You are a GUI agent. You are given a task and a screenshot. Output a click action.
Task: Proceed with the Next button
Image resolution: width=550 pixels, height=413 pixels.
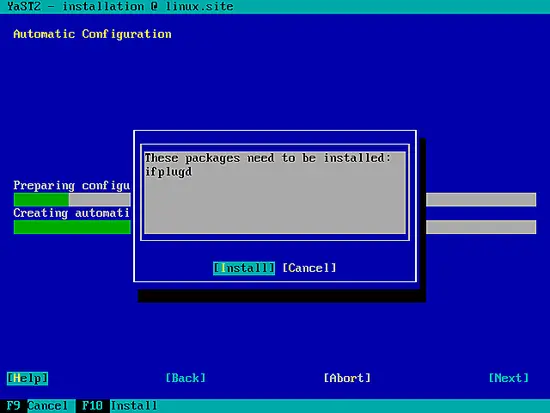(508, 378)
